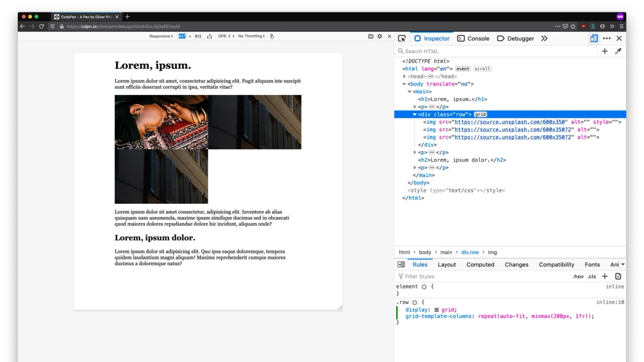
Task: Open the No Throttling dropdown
Action: click(252, 36)
